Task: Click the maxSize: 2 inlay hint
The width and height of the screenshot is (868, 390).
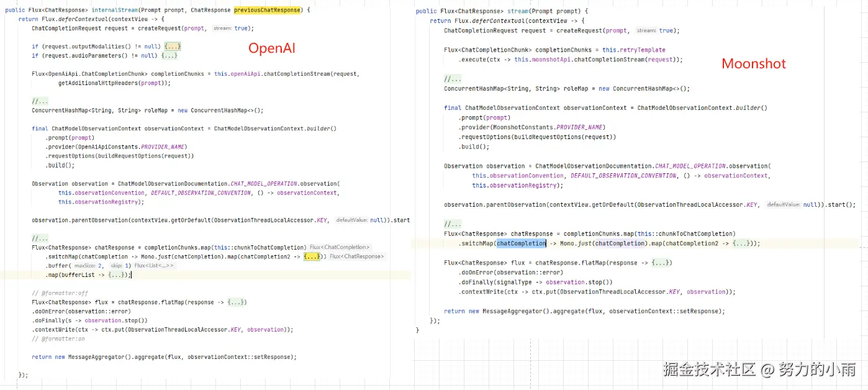Action: pyautogui.click(x=90, y=266)
